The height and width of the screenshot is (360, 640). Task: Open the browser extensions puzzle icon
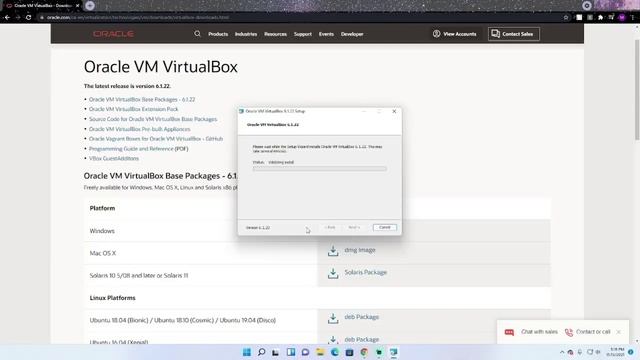coord(600,17)
